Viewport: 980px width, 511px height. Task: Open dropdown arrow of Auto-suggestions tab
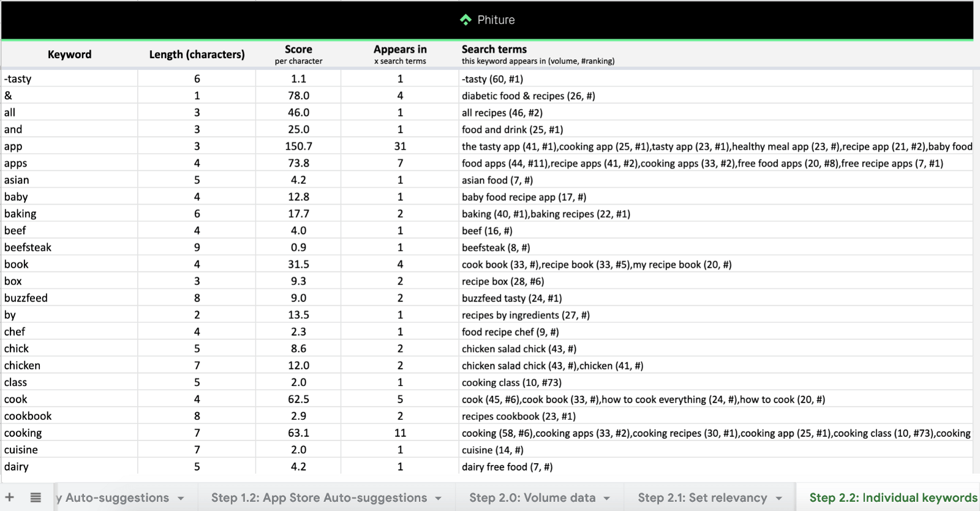(181, 498)
